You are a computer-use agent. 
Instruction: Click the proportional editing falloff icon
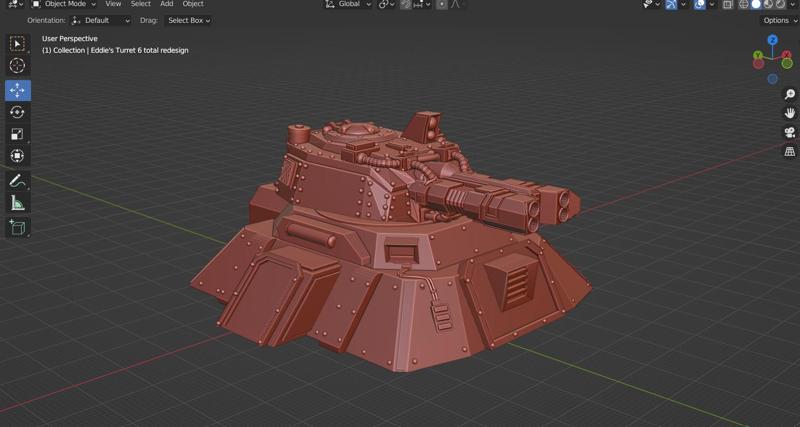(x=456, y=4)
